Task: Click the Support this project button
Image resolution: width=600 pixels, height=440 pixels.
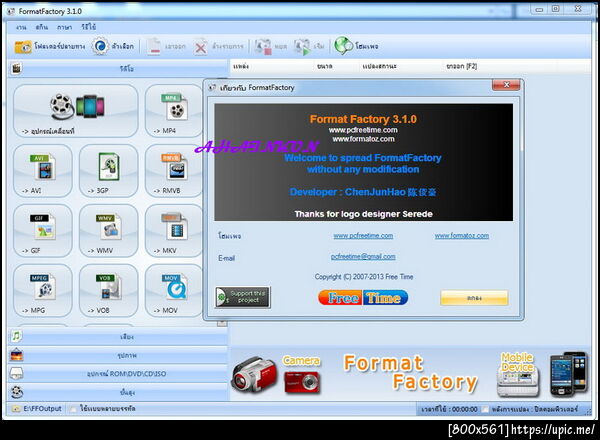Action: click(243, 297)
